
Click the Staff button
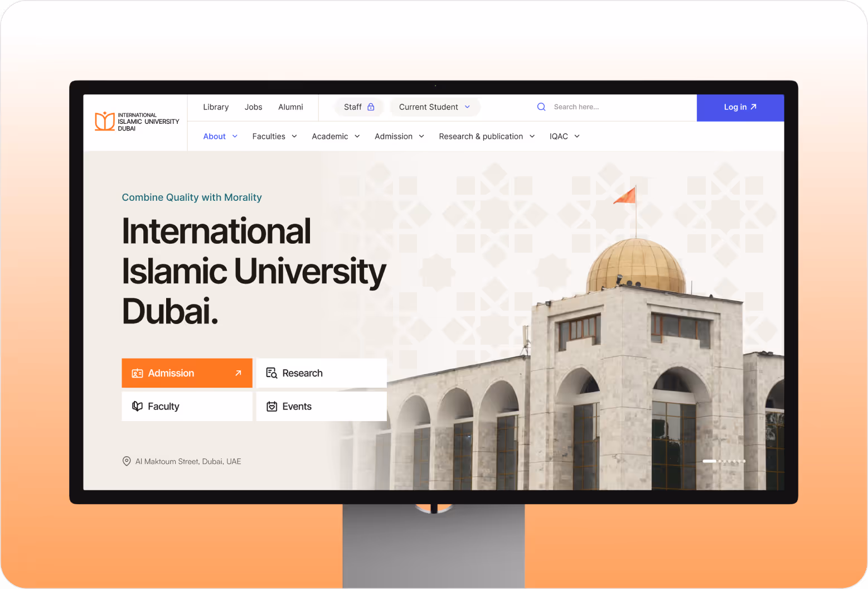coord(359,107)
